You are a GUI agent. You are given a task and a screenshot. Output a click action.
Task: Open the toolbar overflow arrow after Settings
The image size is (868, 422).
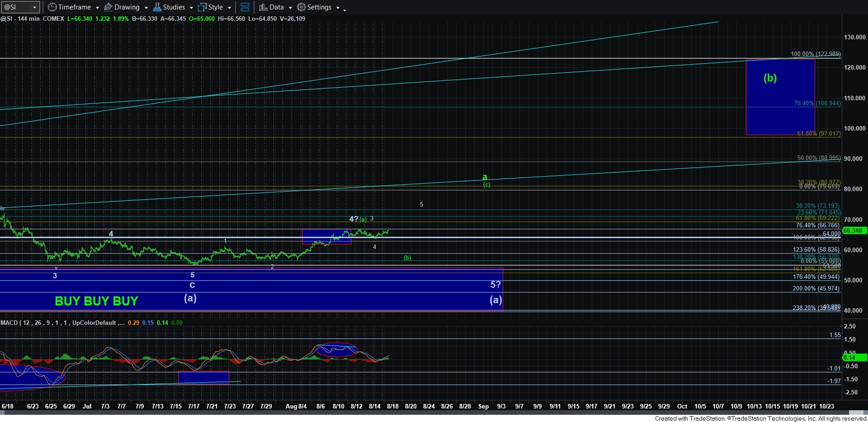click(345, 9)
